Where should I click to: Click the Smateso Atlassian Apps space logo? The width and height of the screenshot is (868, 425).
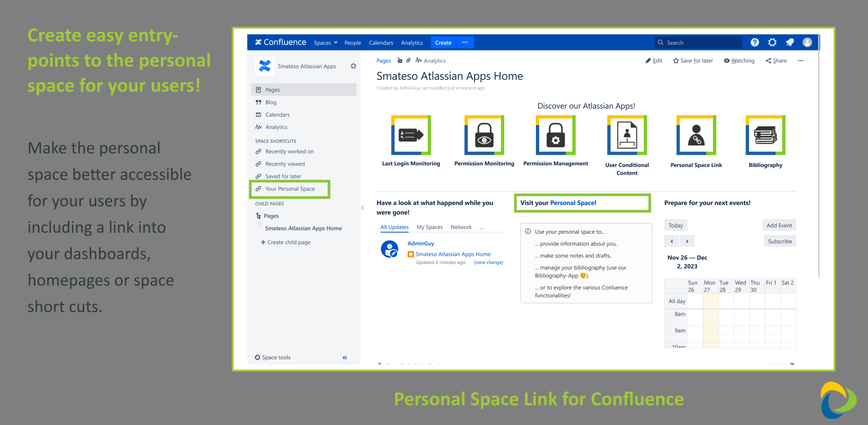265,66
